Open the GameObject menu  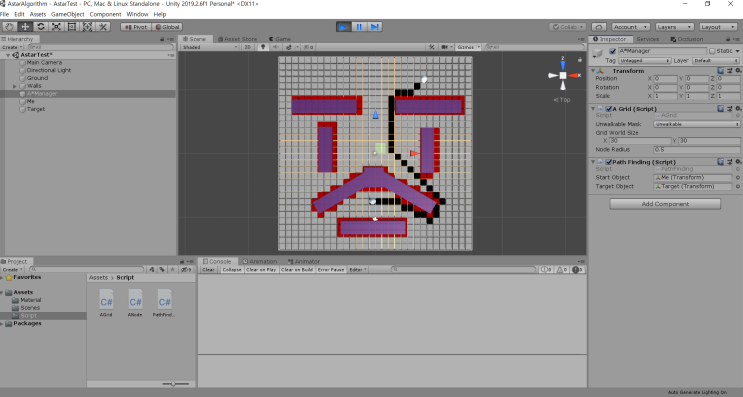point(67,15)
